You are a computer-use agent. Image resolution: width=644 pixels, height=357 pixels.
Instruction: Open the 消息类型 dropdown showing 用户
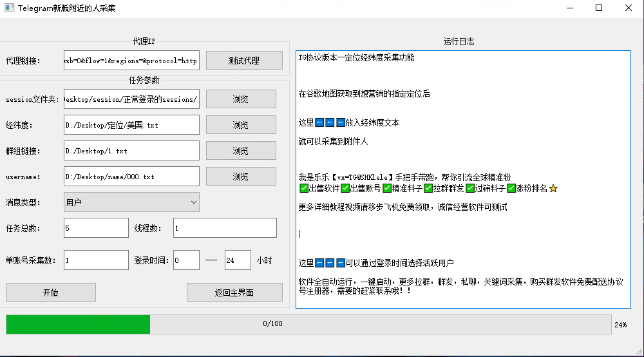tap(131, 202)
